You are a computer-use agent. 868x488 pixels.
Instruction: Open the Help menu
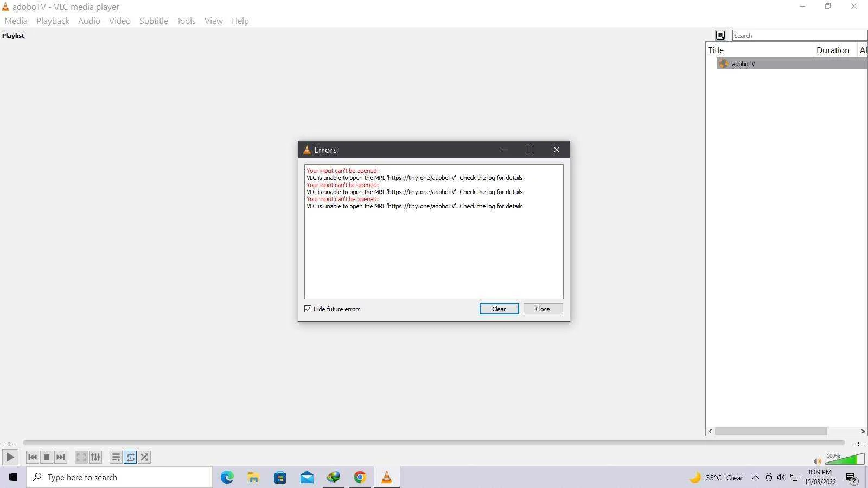point(240,21)
